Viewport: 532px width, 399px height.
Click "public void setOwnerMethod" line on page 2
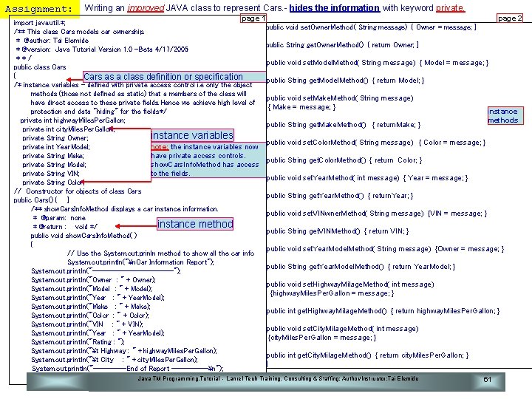tap(372, 27)
